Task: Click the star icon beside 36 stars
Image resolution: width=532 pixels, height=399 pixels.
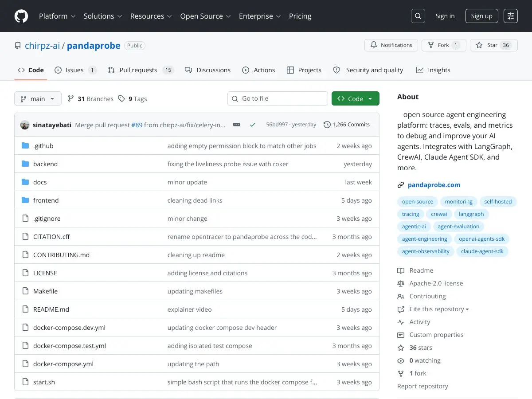Action: [x=401, y=348]
